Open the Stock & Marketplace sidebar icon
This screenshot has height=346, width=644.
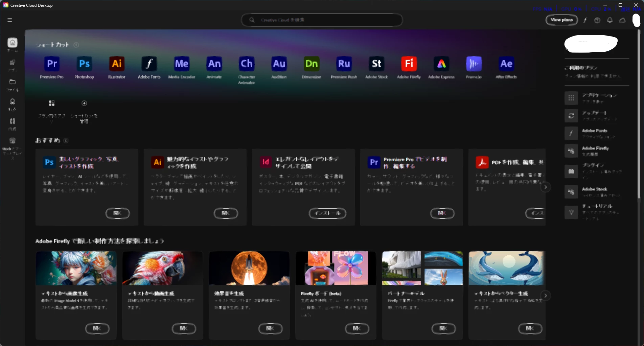click(x=13, y=141)
